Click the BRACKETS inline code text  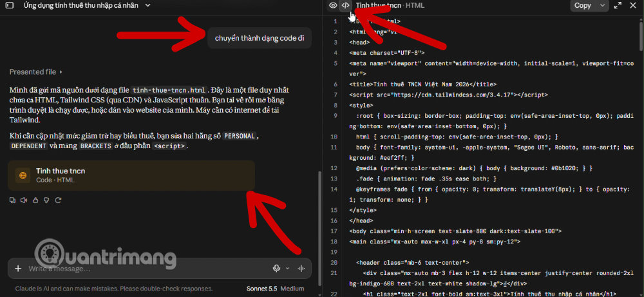pos(96,146)
